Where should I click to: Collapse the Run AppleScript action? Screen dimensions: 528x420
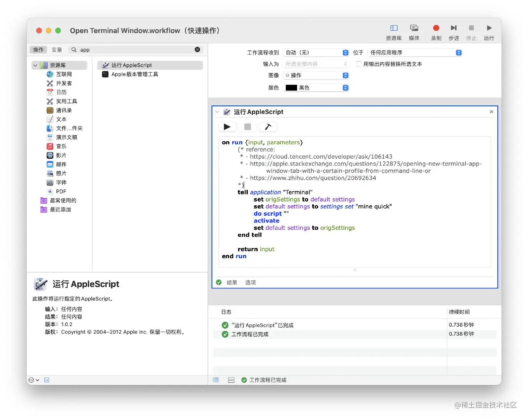pyautogui.click(x=217, y=112)
